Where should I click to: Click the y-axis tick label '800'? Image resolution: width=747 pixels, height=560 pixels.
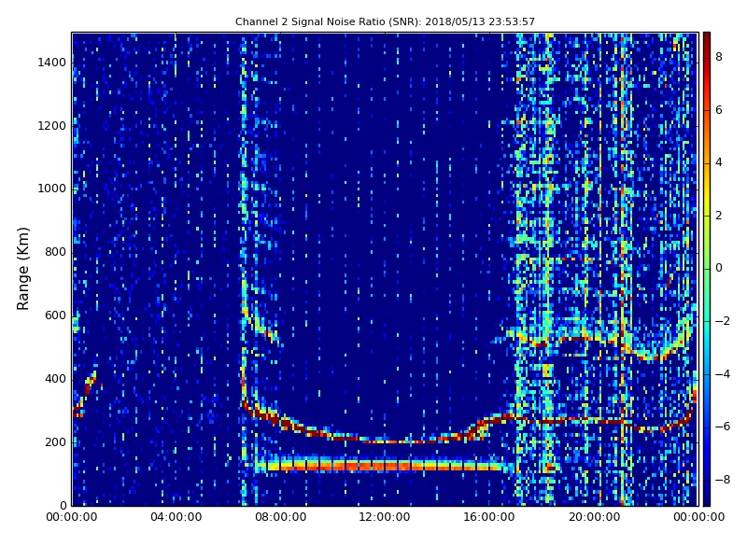(x=55, y=252)
